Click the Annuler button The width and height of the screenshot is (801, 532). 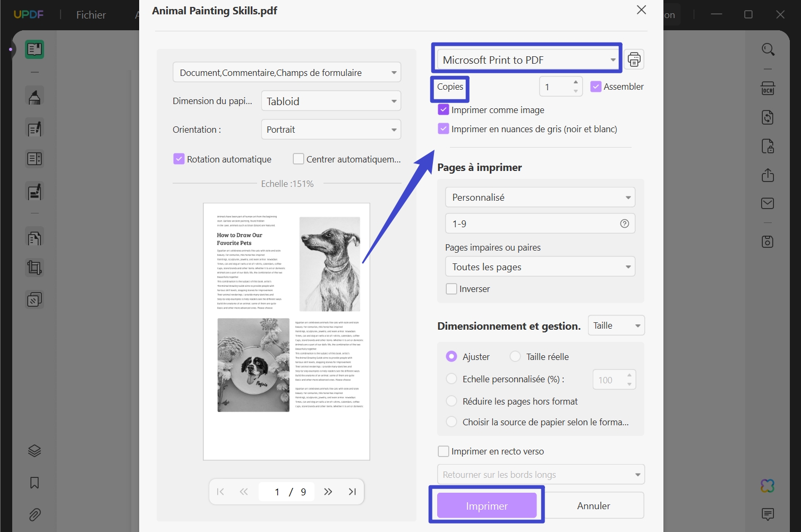pos(593,505)
